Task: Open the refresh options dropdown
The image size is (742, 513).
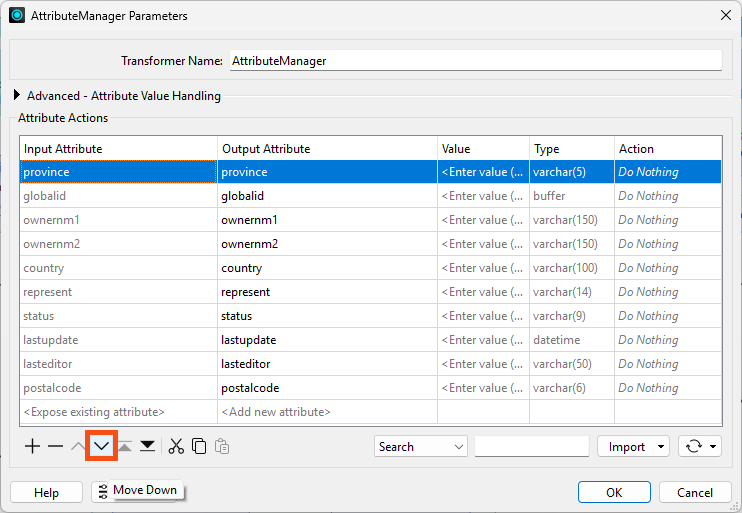Action: [699, 447]
